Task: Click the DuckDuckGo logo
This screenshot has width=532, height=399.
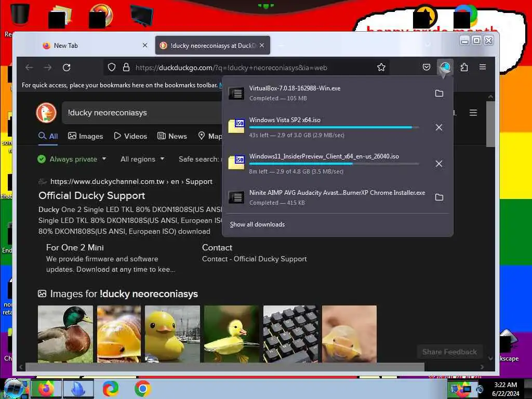Action: pyautogui.click(x=46, y=113)
